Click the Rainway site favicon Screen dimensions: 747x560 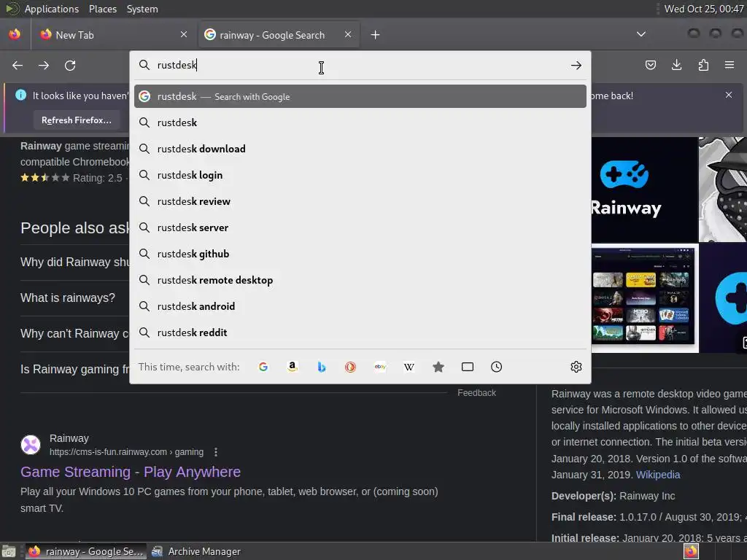point(31,445)
